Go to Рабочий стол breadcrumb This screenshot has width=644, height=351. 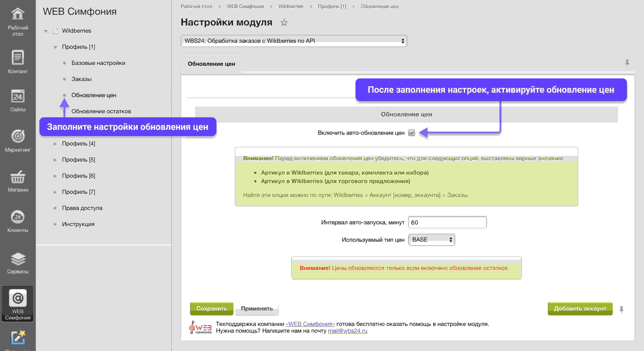[x=196, y=6]
